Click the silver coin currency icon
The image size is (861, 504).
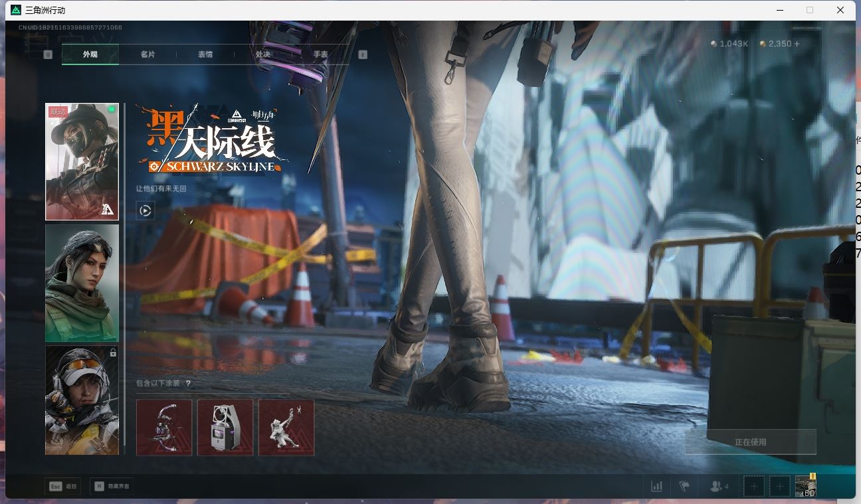(x=714, y=44)
